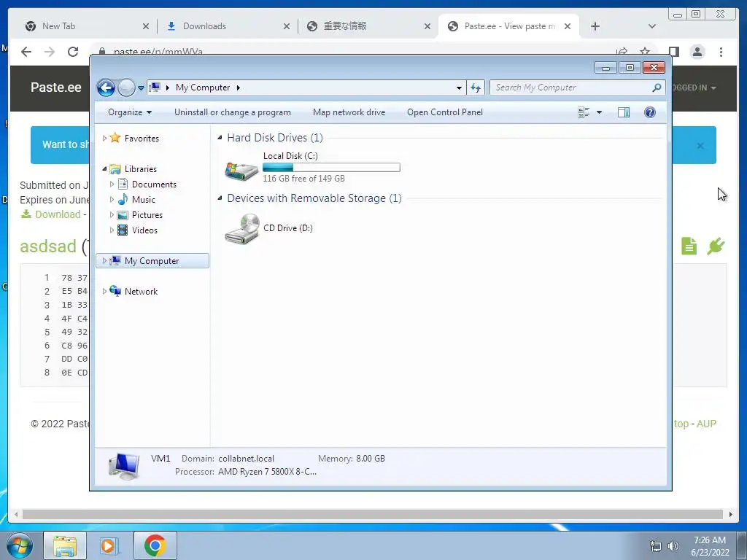Select My Computer in navigation pane

point(152,261)
